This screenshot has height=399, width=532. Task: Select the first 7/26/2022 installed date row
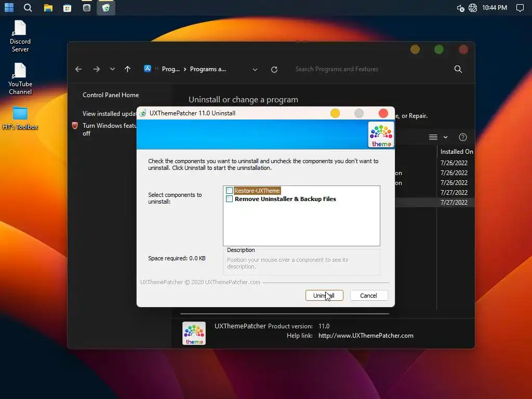pyautogui.click(x=454, y=163)
